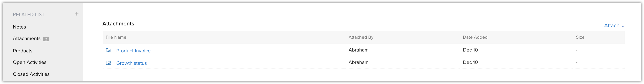Open the Growth status attachment
This screenshot has height=84, width=644.
(x=131, y=63)
